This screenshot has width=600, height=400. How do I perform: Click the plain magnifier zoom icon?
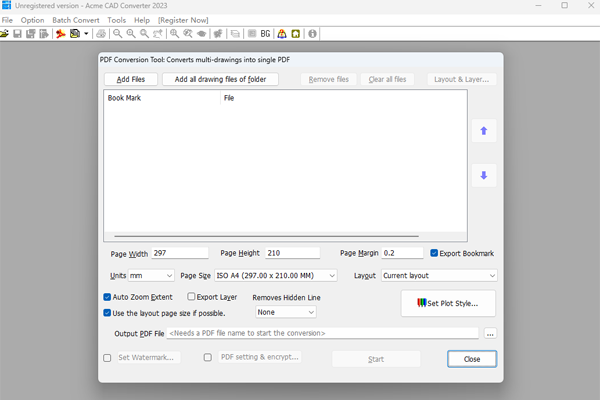pyautogui.click(x=144, y=34)
